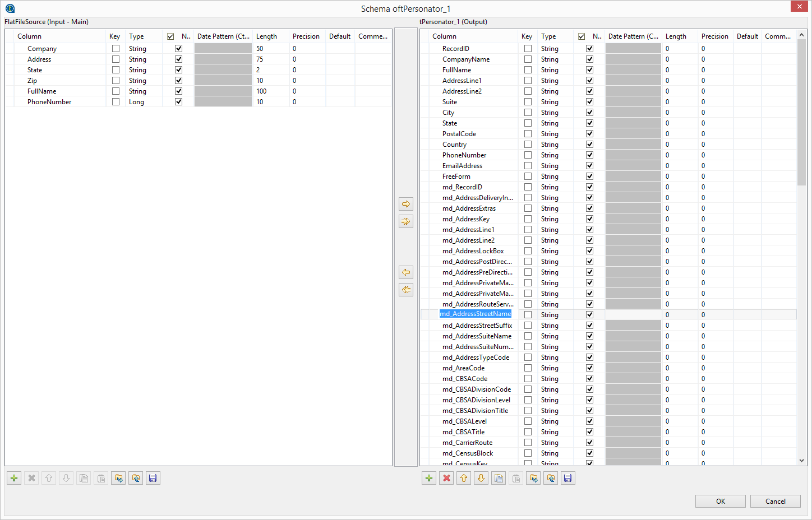812x520 pixels.
Task: Click Length cell of the Address input row
Action: 270,59
